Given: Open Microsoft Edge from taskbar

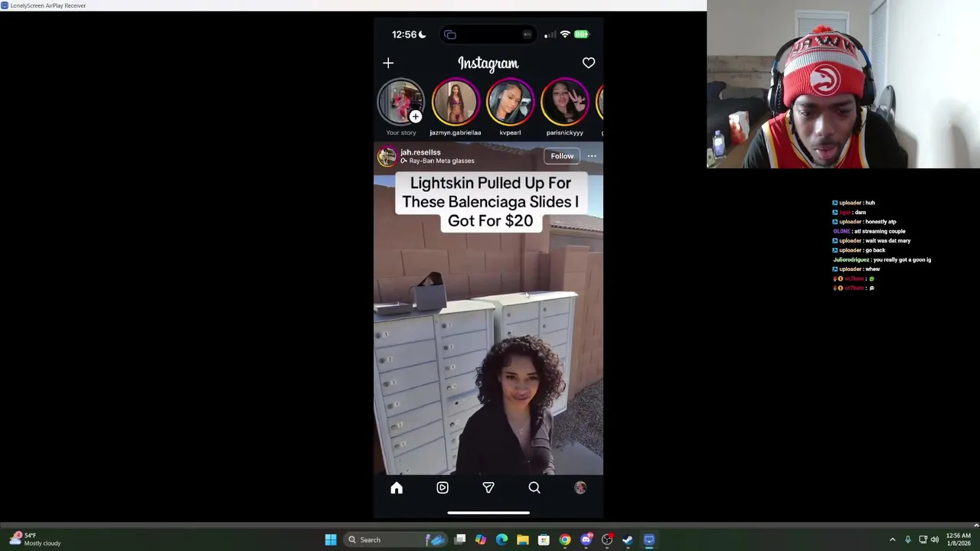Looking at the screenshot, I should (501, 540).
